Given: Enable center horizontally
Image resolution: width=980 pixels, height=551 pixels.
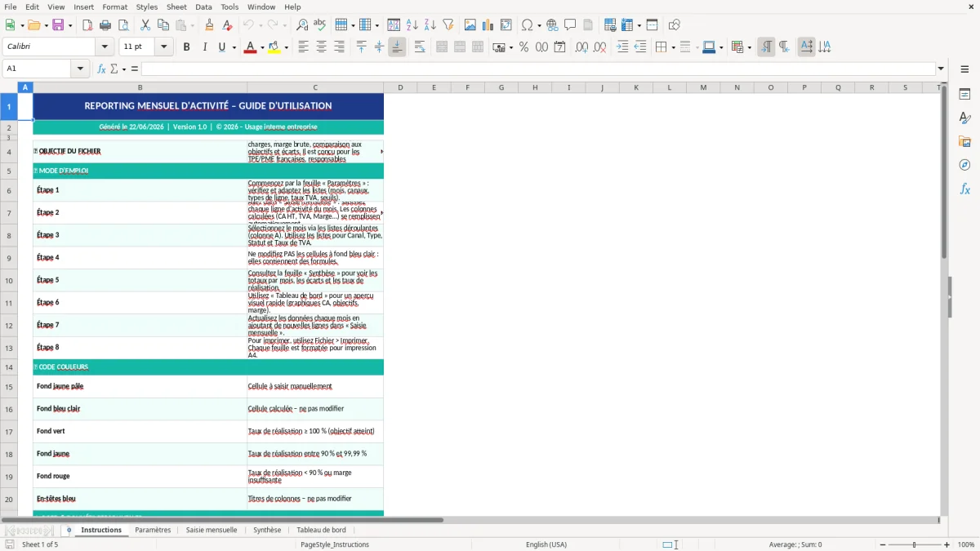Looking at the screenshot, I should 321,47.
